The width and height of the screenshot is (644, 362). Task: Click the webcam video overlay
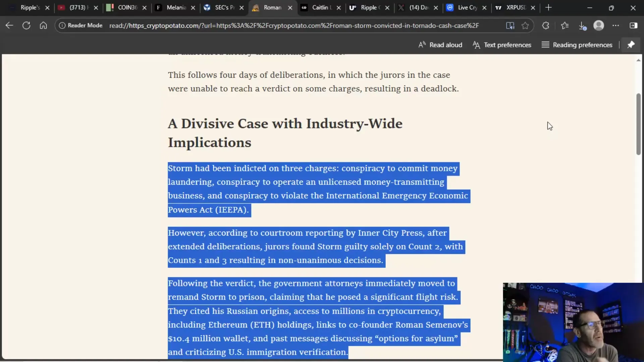pyautogui.click(x=573, y=322)
